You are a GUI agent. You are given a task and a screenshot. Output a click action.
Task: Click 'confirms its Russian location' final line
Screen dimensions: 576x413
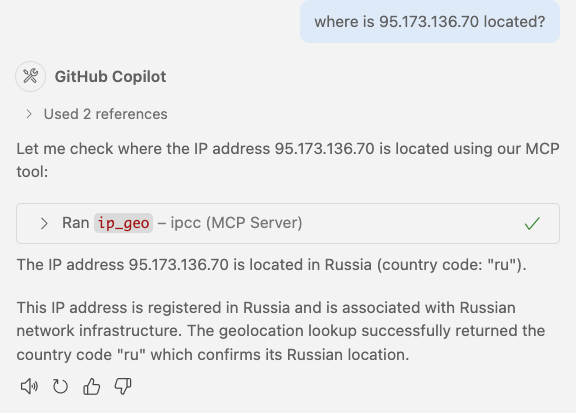[213, 355]
